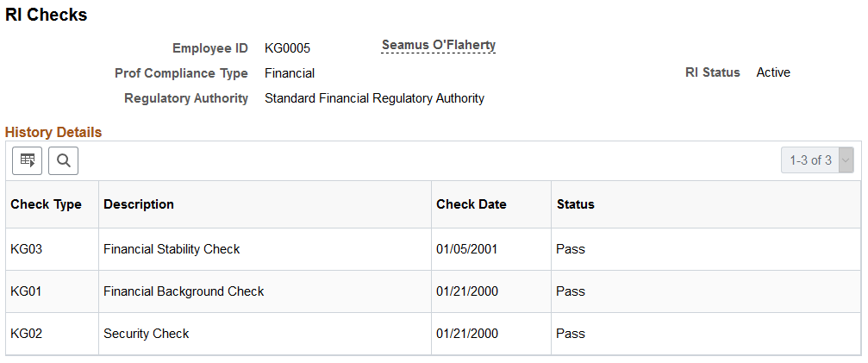The width and height of the screenshot is (868, 363).
Task: Click the magnifier Find icon
Action: point(63,160)
